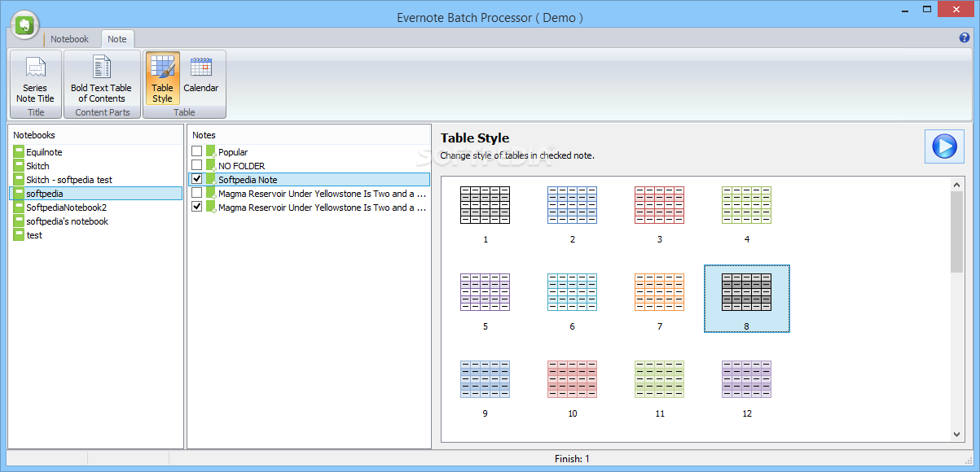Open the Calendar tool in ribbon

click(x=200, y=79)
